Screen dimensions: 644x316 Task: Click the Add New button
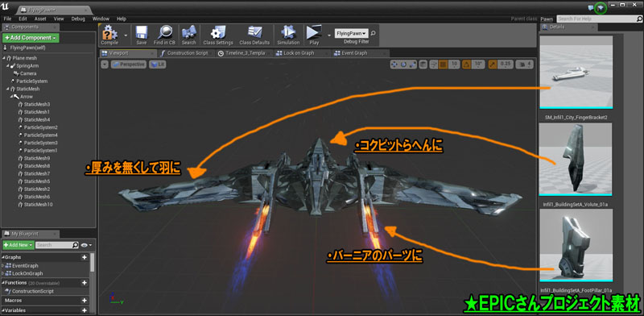(18, 245)
